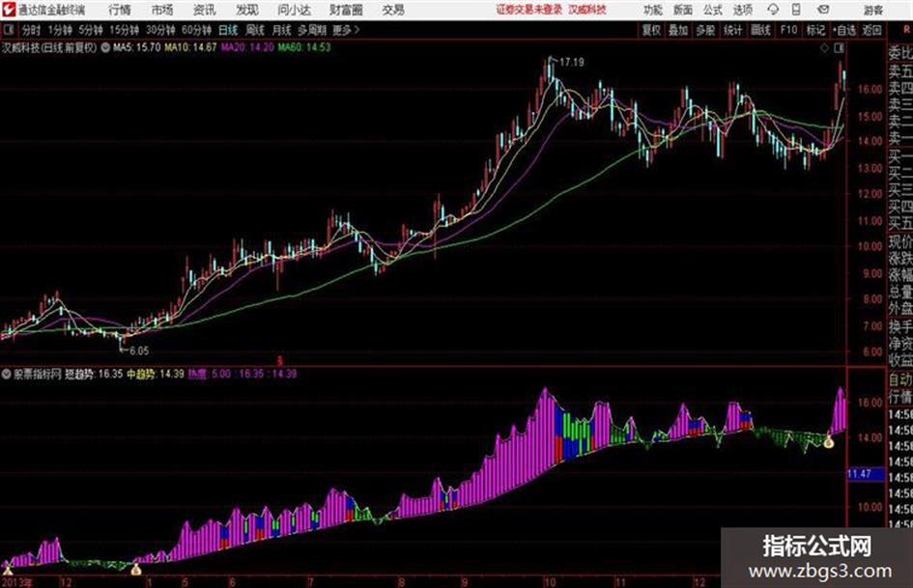Open the 资讯 menu
Screen dimensions: 913x588
pyautogui.click(x=205, y=10)
